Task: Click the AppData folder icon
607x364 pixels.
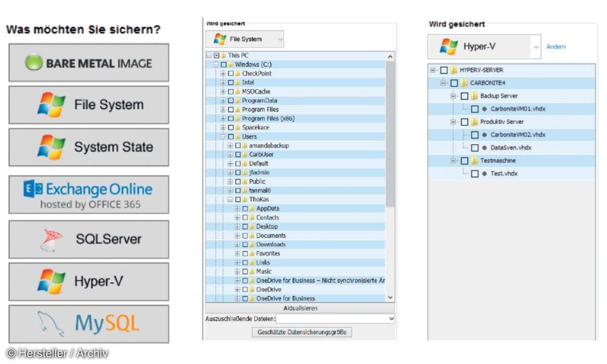Action: pyautogui.click(x=252, y=208)
